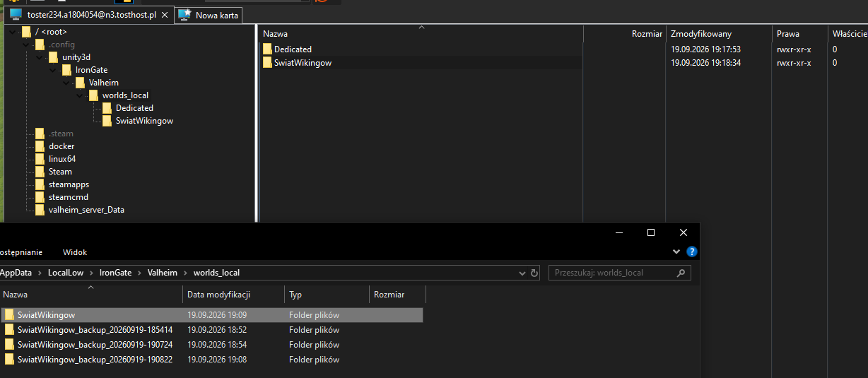
Task: Select the linux64 folder in the tree
Action: tap(62, 159)
